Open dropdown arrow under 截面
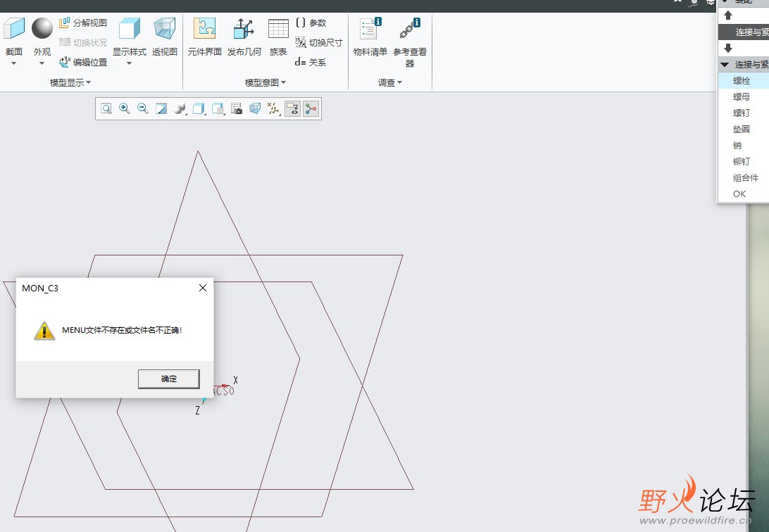 pyautogui.click(x=14, y=63)
